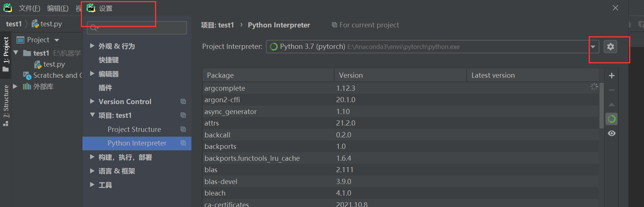
Task: Open the 文件(F) menu
Action: pyautogui.click(x=29, y=8)
